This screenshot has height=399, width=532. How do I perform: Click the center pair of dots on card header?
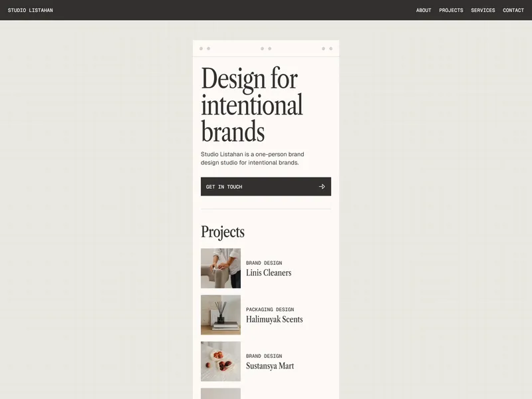(266, 49)
